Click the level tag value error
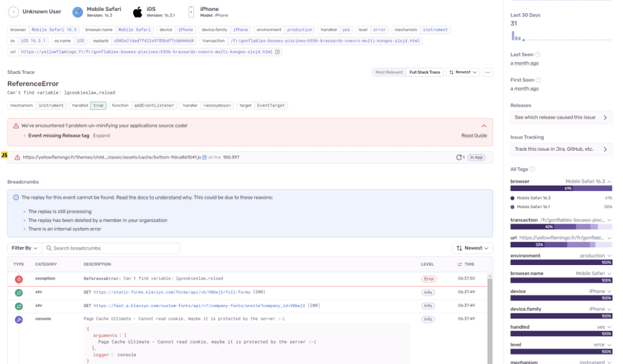The height and width of the screenshot is (364, 623). click(379, 30)
